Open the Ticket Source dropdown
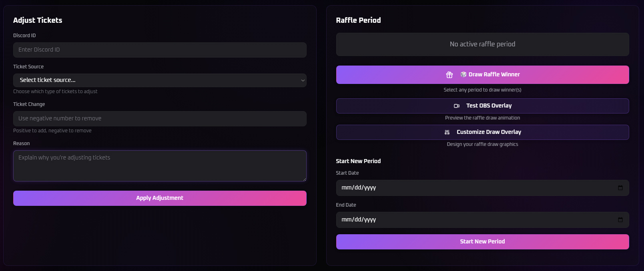The width and height of the screenshot is (644, 271). point(160,80)
